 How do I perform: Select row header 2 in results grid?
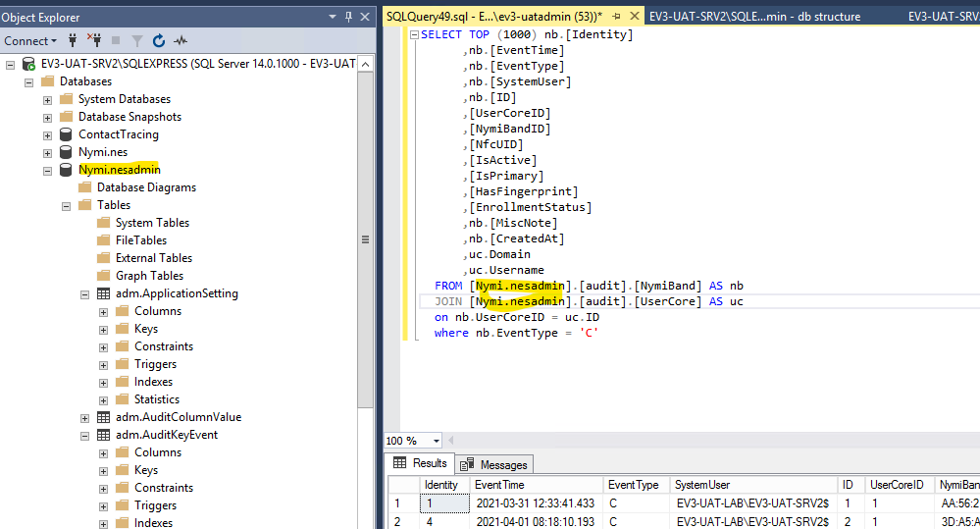(x=404, y=521)
